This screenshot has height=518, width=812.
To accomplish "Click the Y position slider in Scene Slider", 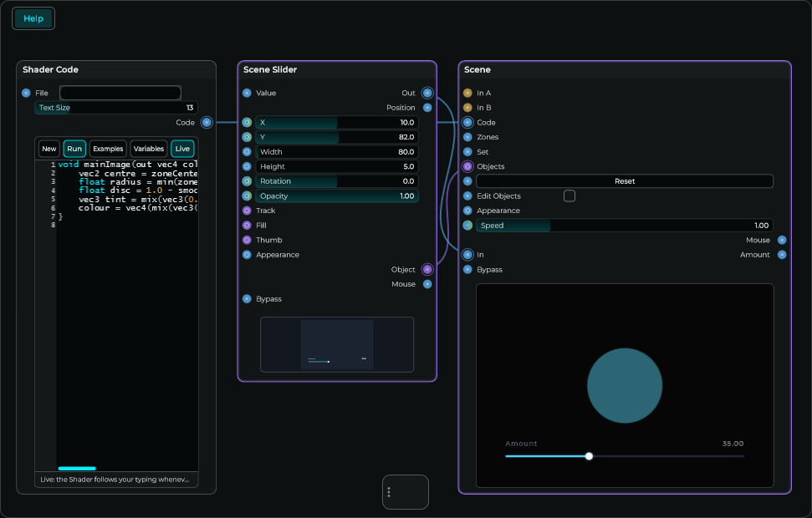I will pyautogui.click(x=337, y=137).
